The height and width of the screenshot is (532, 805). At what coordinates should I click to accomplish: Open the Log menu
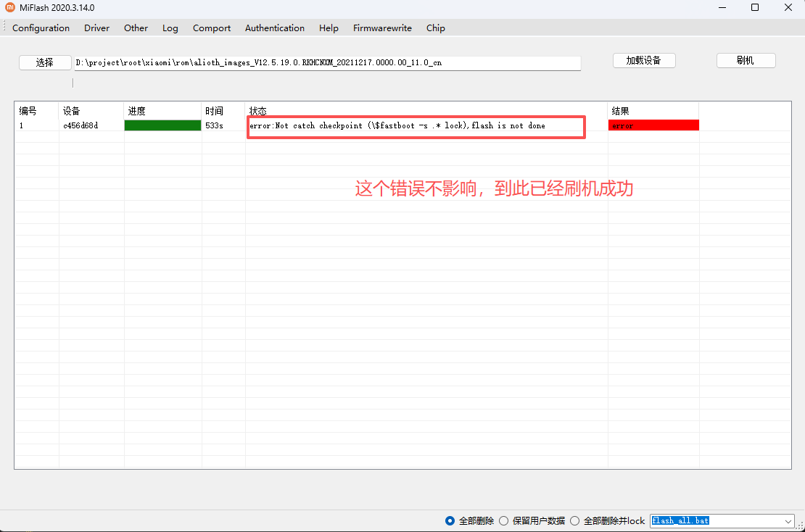click(170, 28)
